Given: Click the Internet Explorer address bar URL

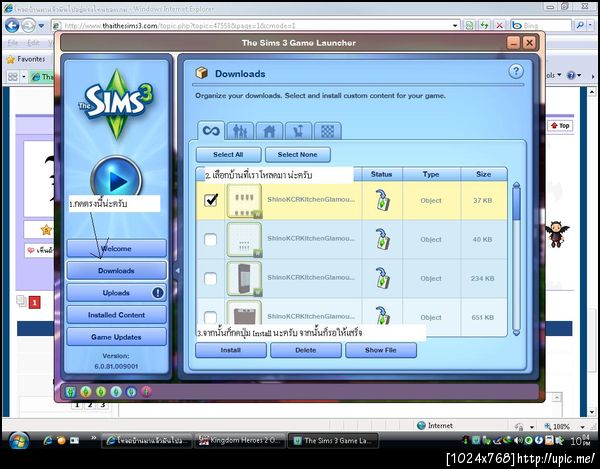Looking at the screenshot, I should coord(180,26).
